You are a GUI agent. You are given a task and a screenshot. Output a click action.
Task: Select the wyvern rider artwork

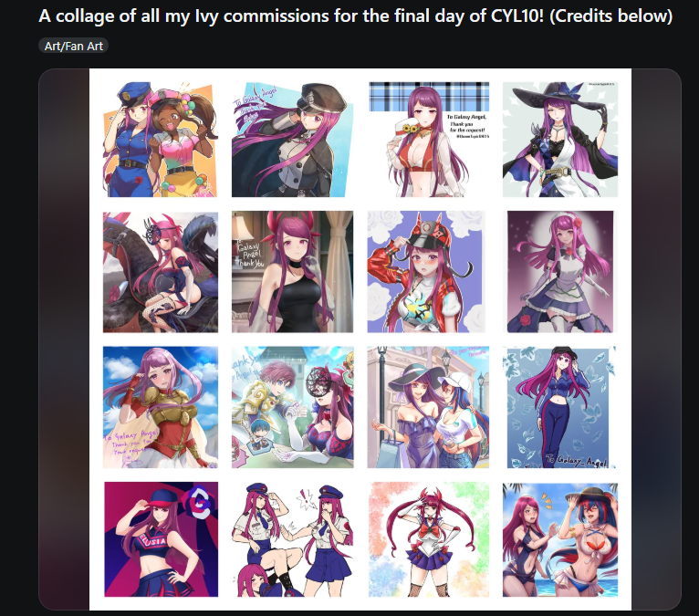(x=161, y=272)
